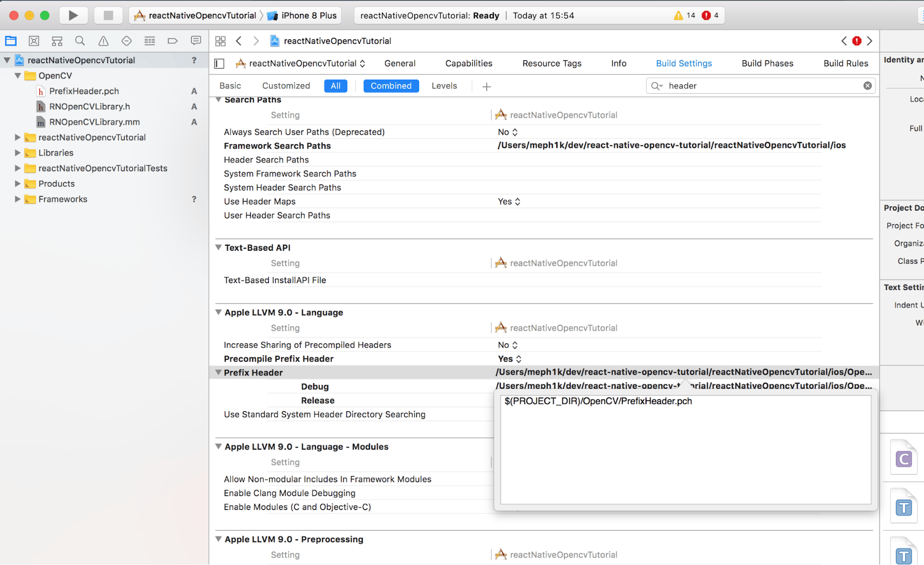Viewport: 924px width, 565px height.
Task: Switch to Levels view
Action: [x=444, y=86]
